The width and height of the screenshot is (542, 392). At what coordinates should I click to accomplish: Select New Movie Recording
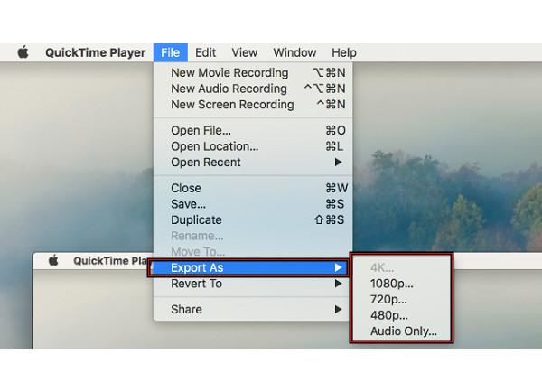coord(229,73)
